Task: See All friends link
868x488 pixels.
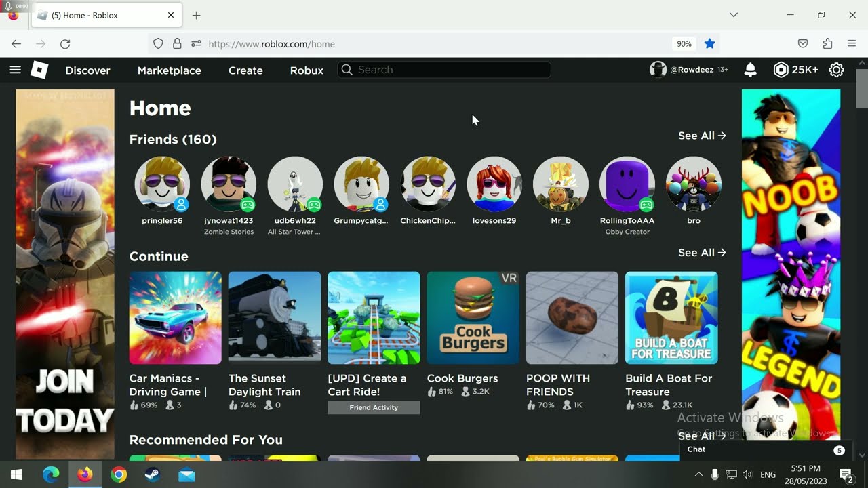Action: [x=702, y=136]
